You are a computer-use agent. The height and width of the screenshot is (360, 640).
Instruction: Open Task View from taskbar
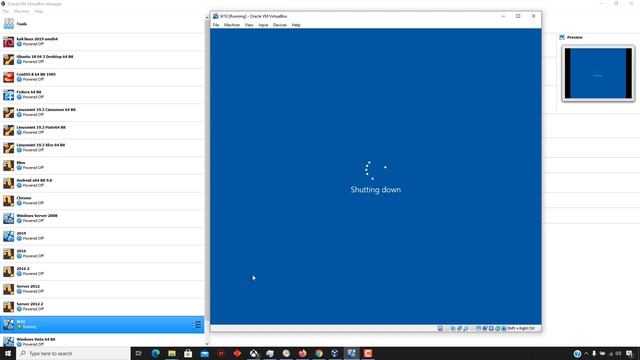point(139,353)
